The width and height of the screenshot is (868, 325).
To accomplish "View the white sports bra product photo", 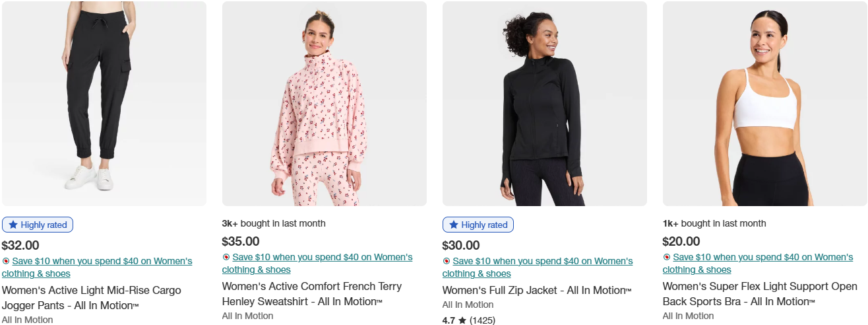I will 764,104.
